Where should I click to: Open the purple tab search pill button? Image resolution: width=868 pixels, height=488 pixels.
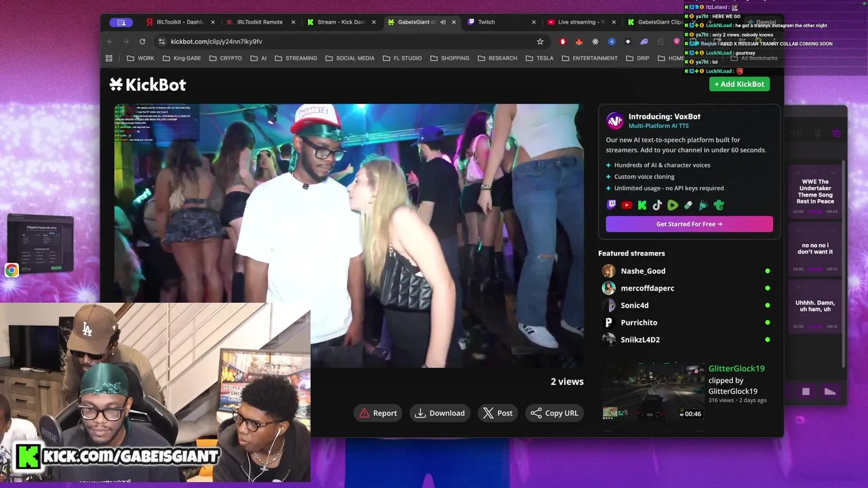(121, 22)
